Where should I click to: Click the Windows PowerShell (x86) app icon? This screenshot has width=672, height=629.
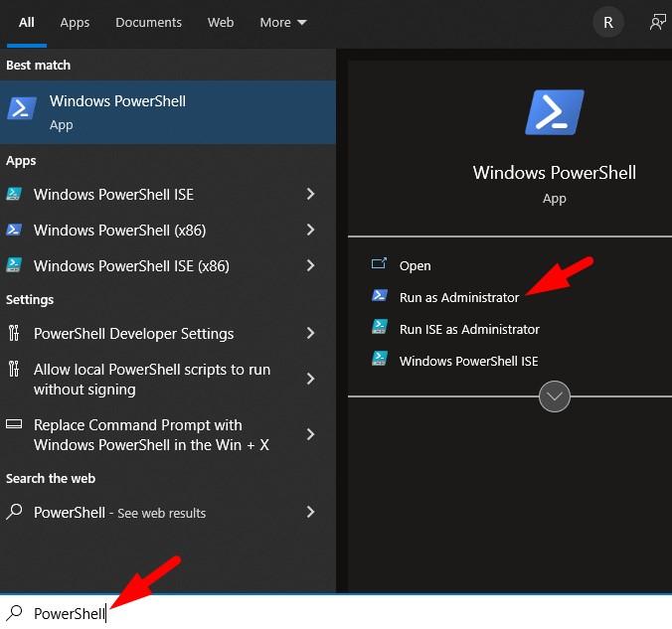(14, 230)
